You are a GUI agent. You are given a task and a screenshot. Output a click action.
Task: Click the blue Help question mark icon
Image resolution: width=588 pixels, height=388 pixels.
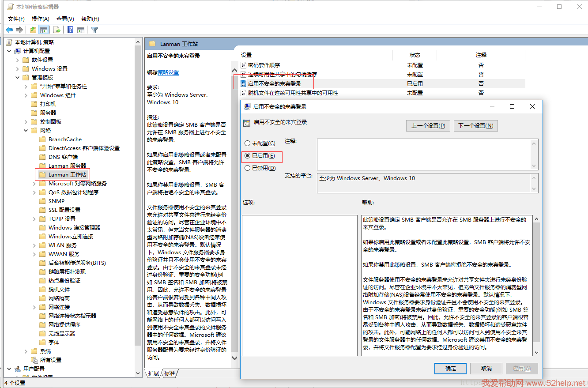[71, 30]
